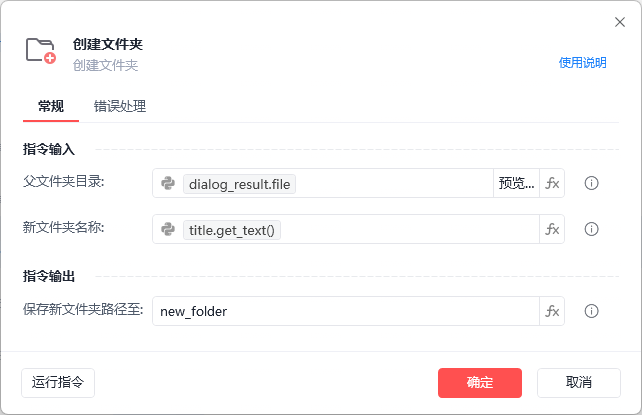
Task: Select the title.get_text() expression chip
Action: (x=233, y=229)
